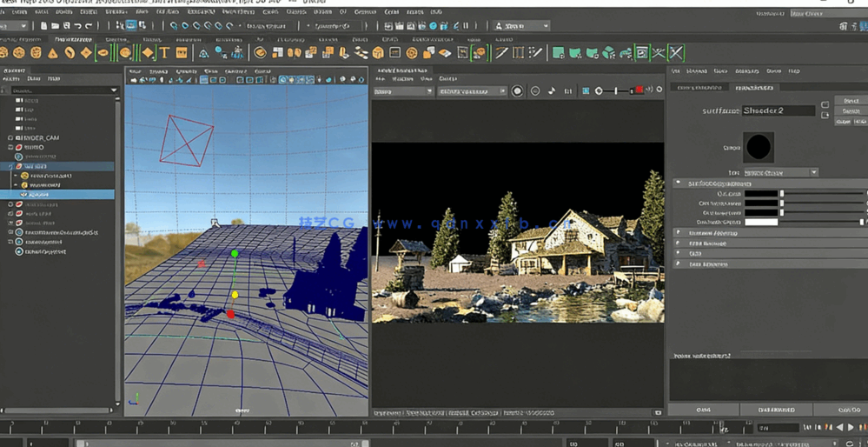Expand the first collapsed section under shader attributes
This screenshot has width=868, height=447.
679,233
